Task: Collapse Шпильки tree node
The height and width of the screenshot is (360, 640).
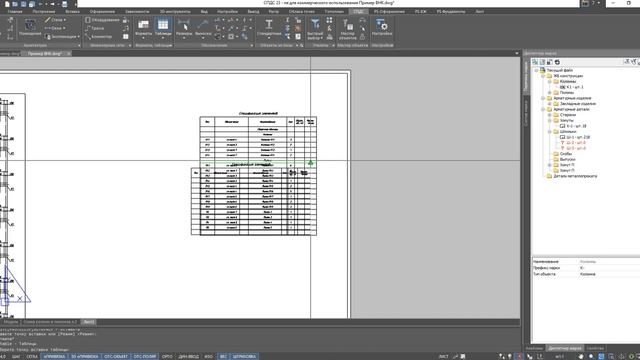Action: (x=550, y=132)
